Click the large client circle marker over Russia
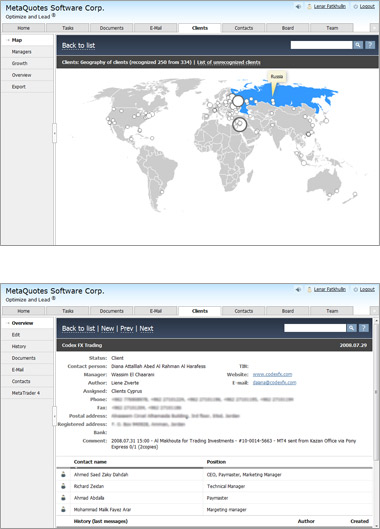 click(238, 101)
